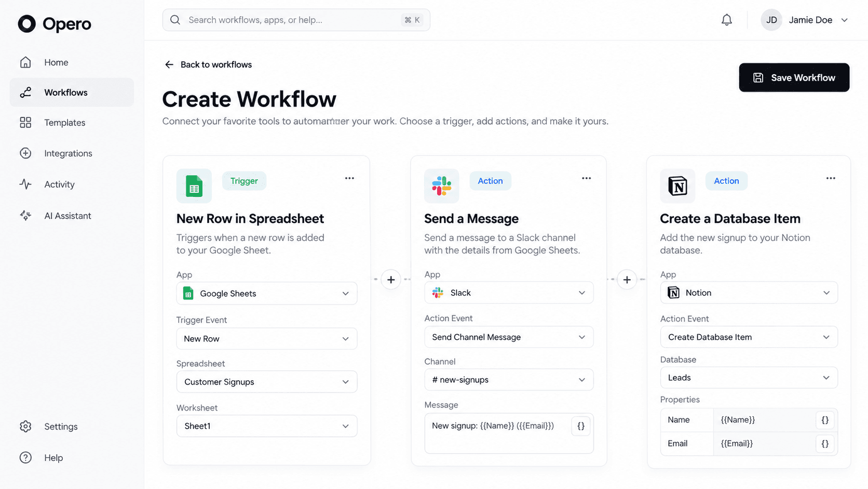
Task: Open the Notion app dropdown
Action: (749, 293)
